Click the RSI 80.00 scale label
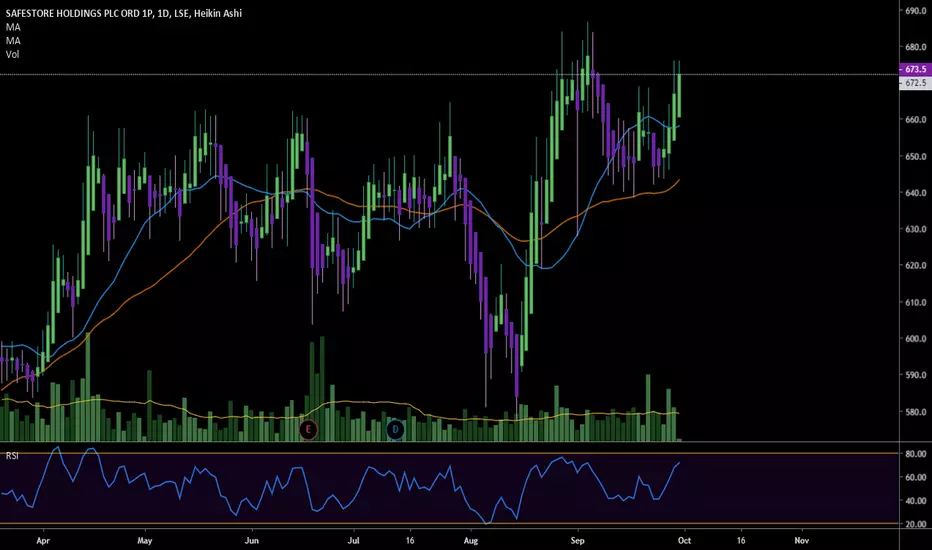The image size is (932, 550). 916,454
